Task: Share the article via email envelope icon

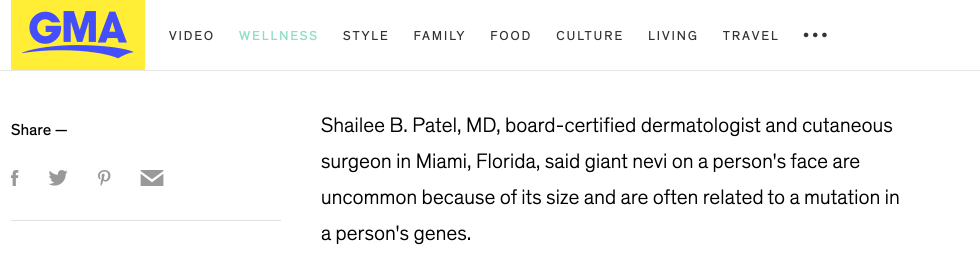Action: [x=152, y=178]
